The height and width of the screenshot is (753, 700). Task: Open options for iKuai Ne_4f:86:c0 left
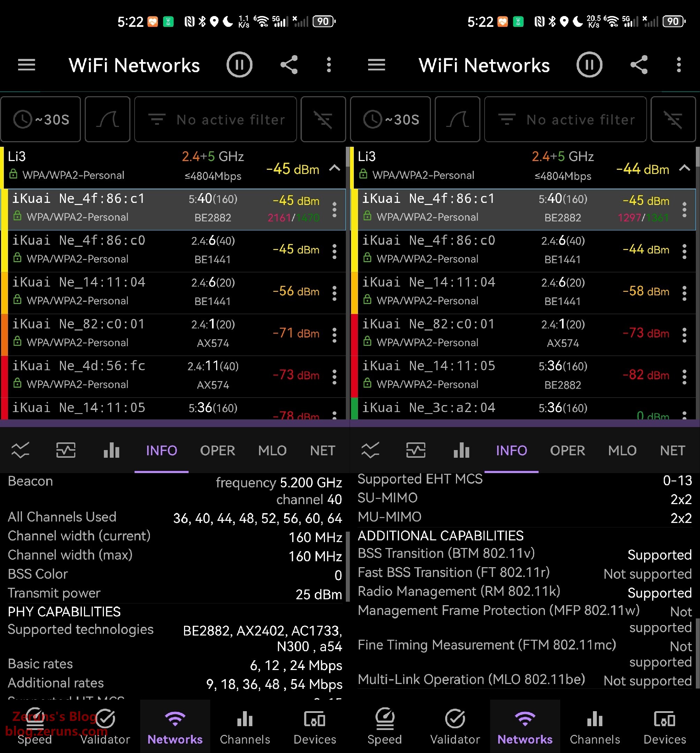pyautogui.click(x=334, y=251)
